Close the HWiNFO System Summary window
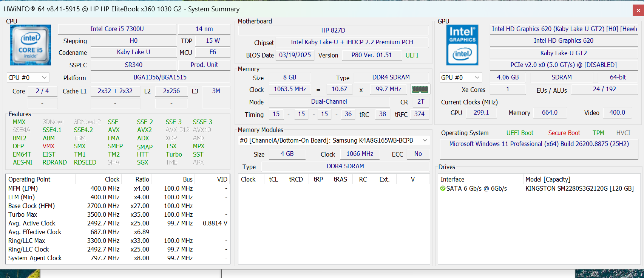644x278 pixels. (638, 10)
